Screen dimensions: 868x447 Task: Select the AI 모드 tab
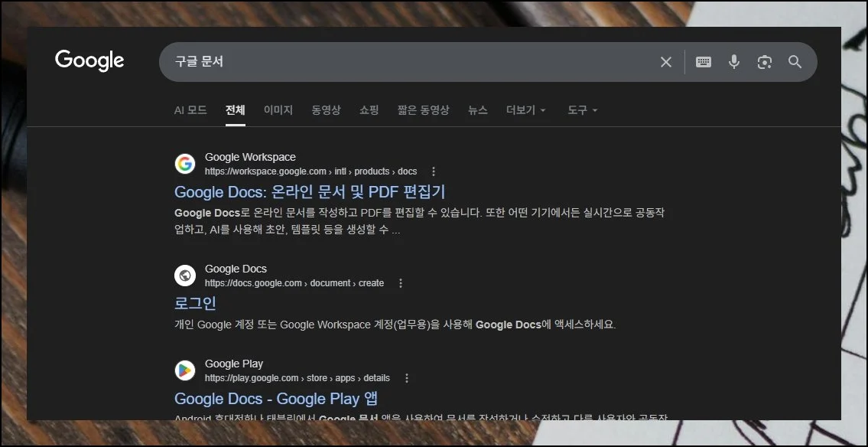pos(190,110)
